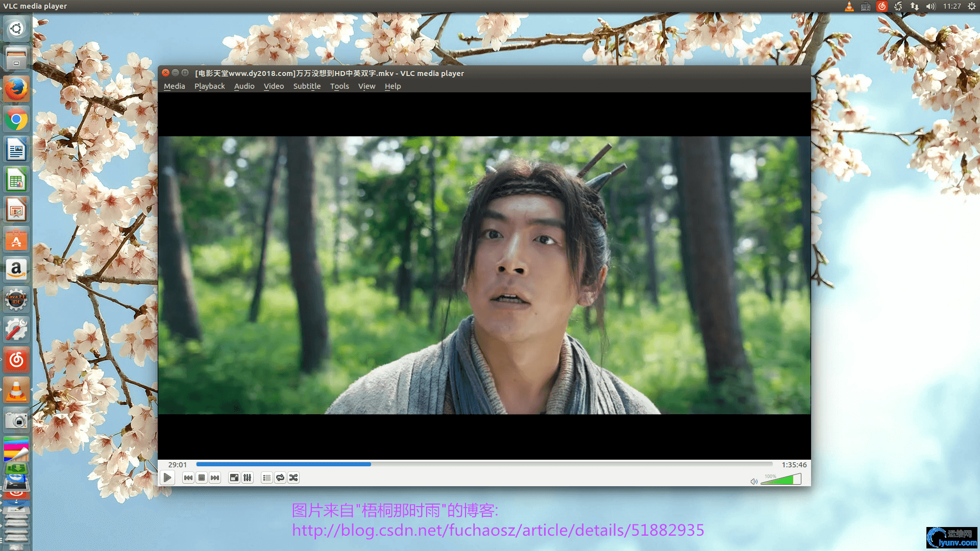The width and height of the screenshot is (980, 551).
Task: Maximize the VLC window
Action: [185, 73]
